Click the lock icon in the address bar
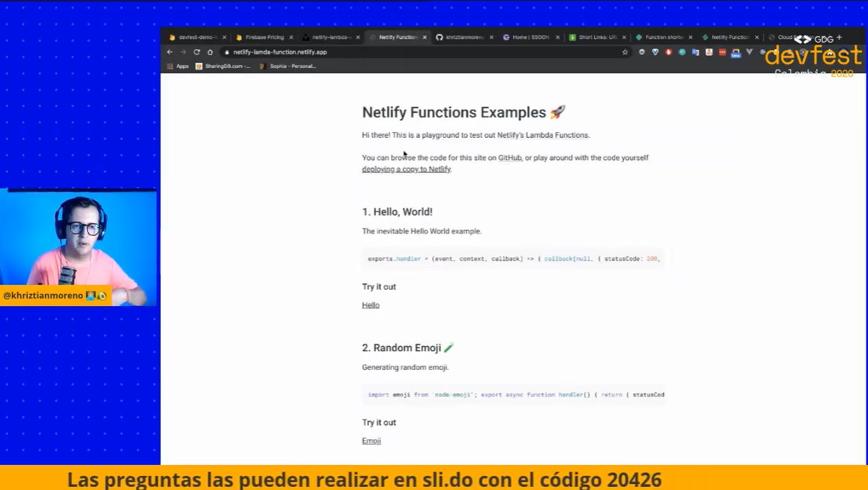 (x=227, y=52)
